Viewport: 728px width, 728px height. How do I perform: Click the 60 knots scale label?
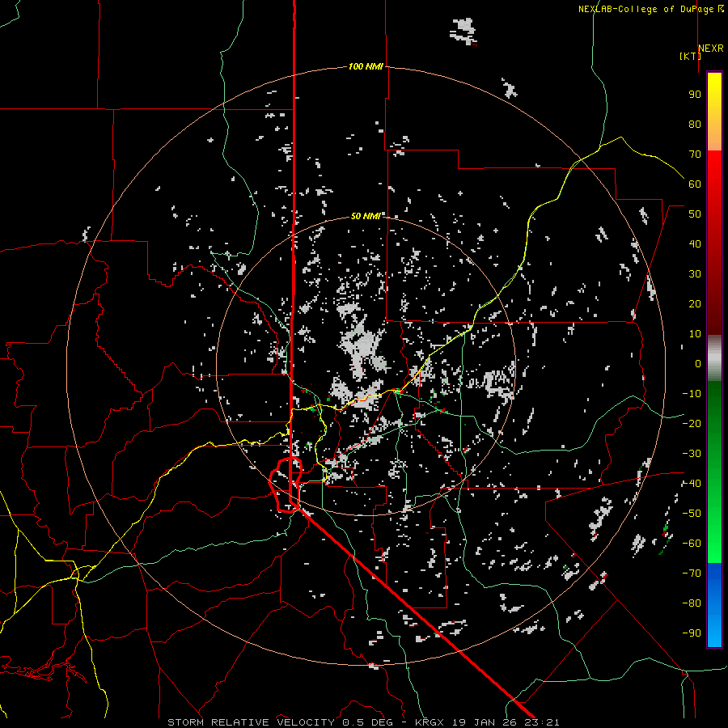click(695, 184)
